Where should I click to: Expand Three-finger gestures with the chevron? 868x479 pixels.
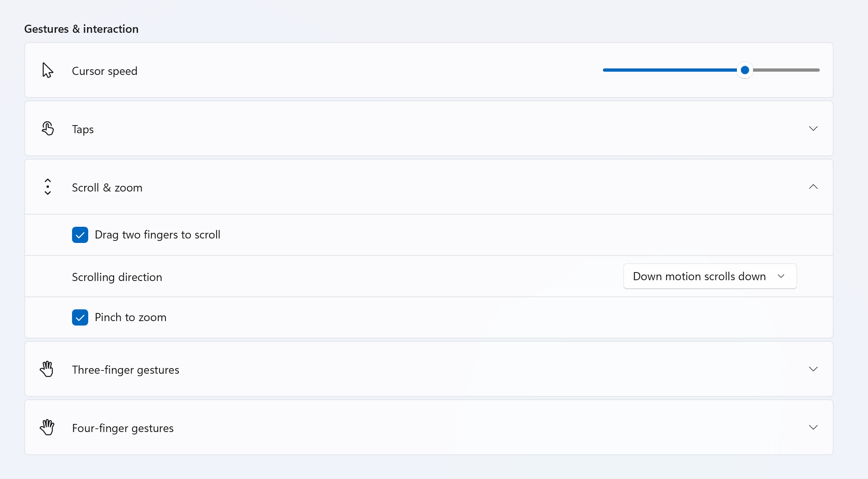click(x=813, y=369)
